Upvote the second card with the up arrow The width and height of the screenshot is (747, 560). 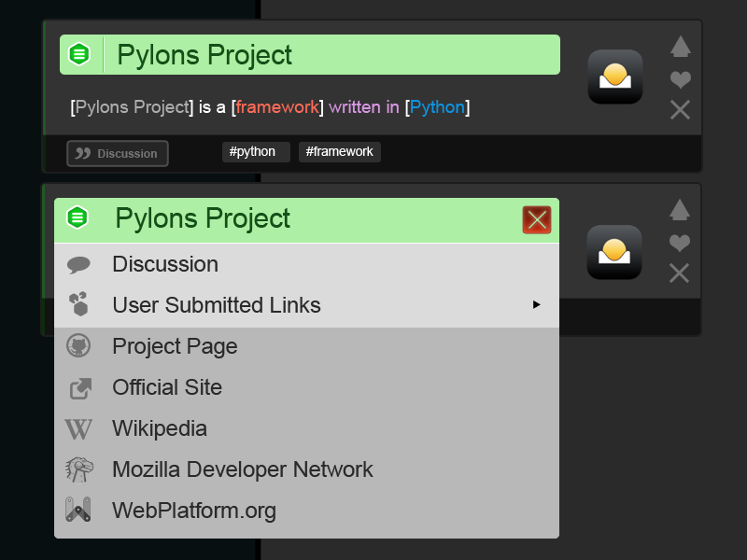pyautogui.click(x=680, y=210)
